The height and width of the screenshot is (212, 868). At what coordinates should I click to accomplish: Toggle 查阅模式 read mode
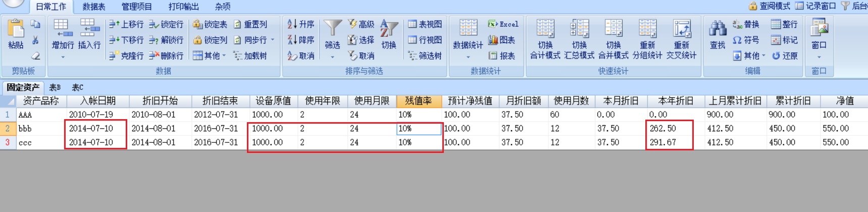tap(769, 6)
